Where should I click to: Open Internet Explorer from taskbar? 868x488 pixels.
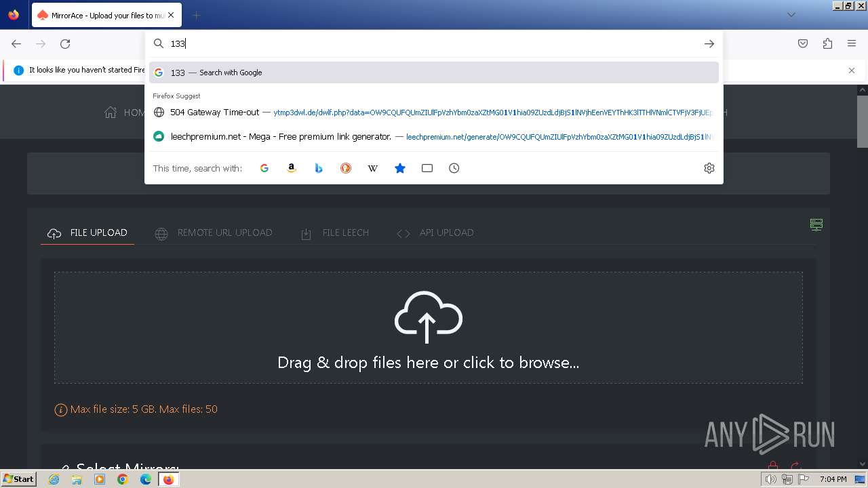click(54, 479)
